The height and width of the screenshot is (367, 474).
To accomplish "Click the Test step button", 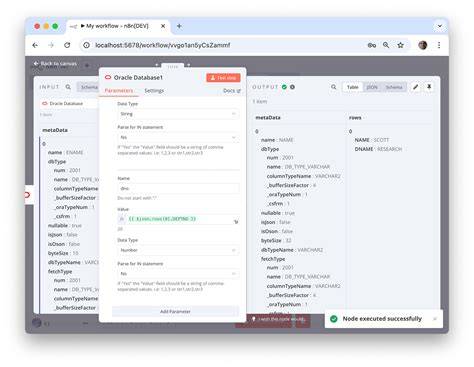I will [223, 78].
